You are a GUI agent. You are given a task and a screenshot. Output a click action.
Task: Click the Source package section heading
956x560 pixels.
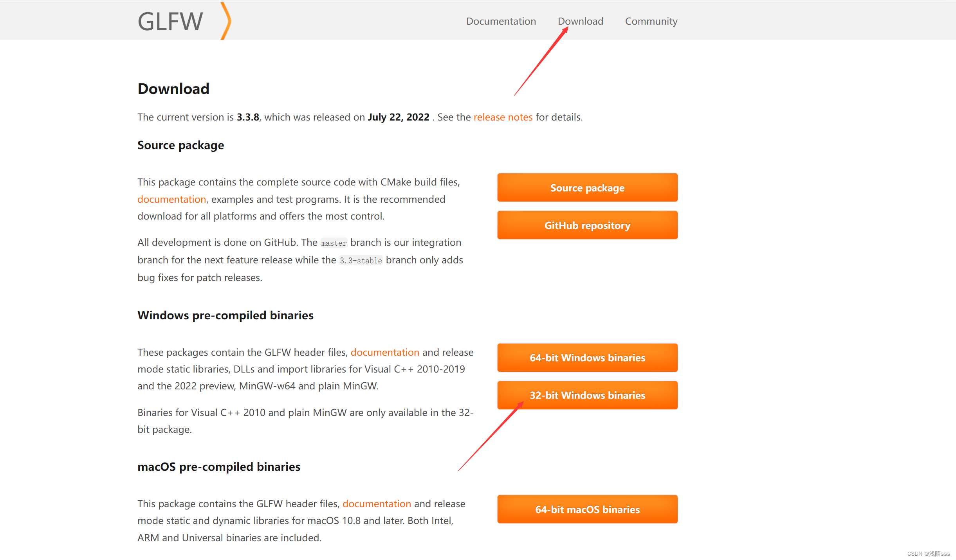[x=181, y=145]
